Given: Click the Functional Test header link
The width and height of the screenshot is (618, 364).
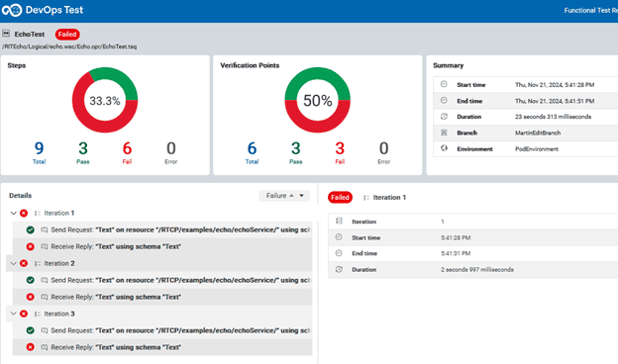Looking at the screenshot, I should point(591,10).
